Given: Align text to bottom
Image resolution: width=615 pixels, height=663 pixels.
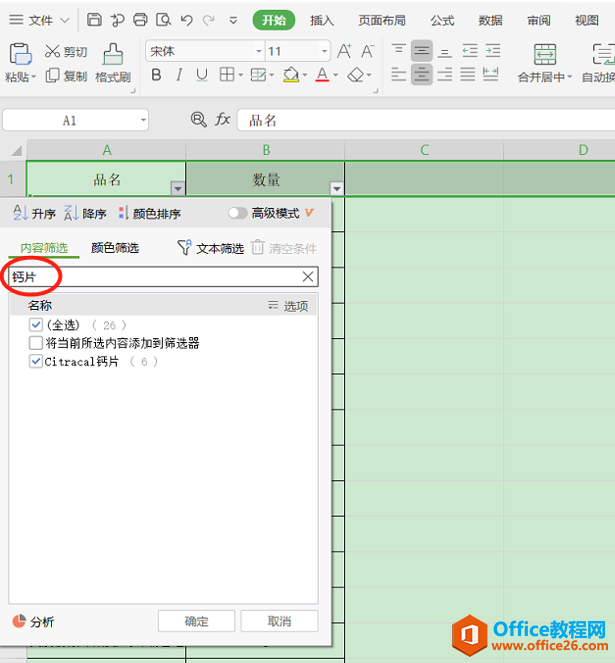Looking at the screenshot, I should point(444,51).
